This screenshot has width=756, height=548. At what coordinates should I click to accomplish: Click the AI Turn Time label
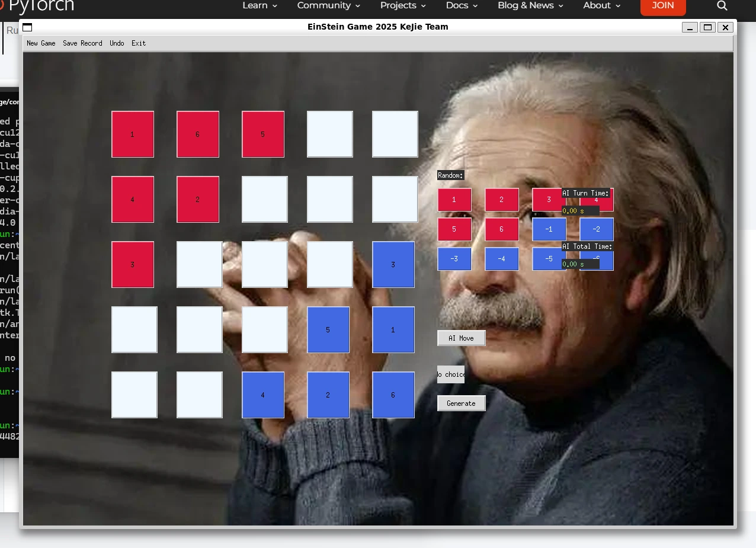point(586,193)
